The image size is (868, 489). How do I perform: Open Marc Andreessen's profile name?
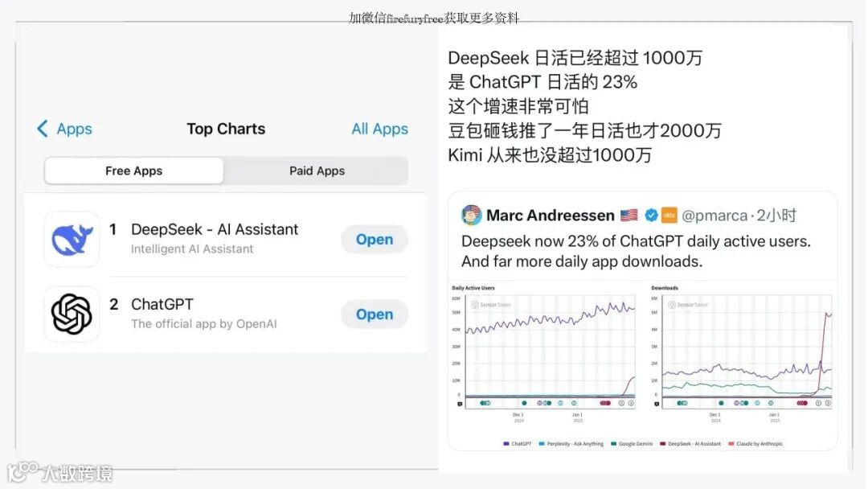click(x=551, y=216)
